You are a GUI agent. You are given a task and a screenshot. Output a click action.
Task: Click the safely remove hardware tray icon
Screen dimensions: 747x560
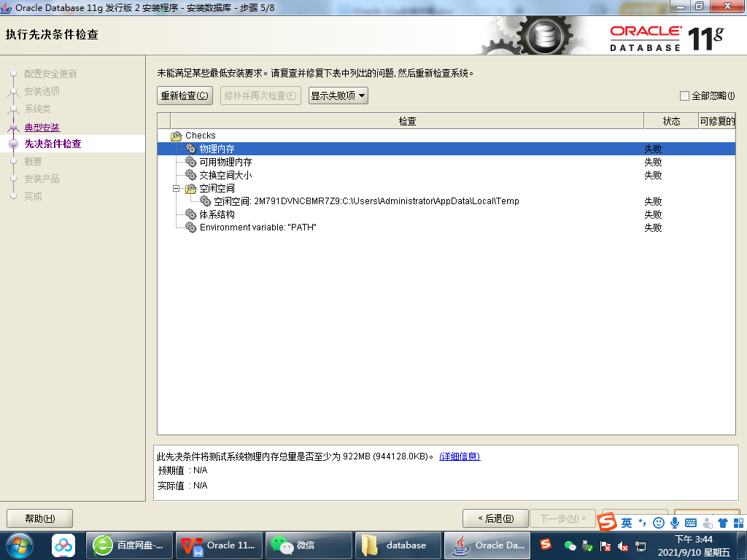588,547
